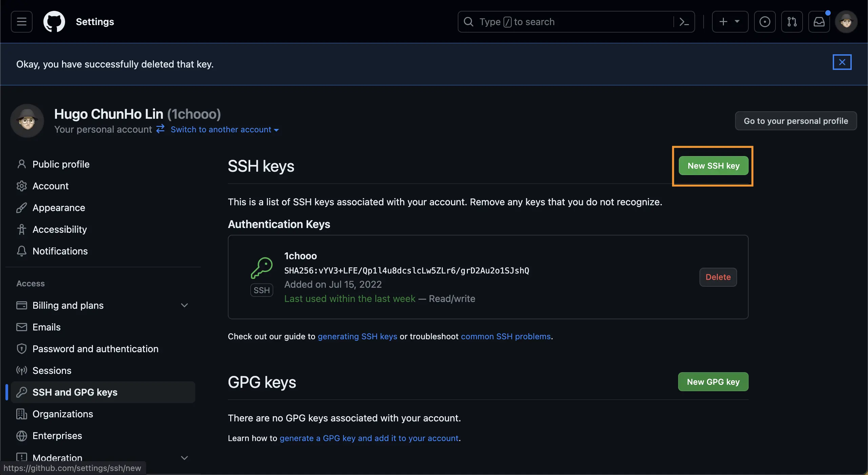Click the Billing credit card icon
This screenshot has height=475, width=868.
(22, 305)
